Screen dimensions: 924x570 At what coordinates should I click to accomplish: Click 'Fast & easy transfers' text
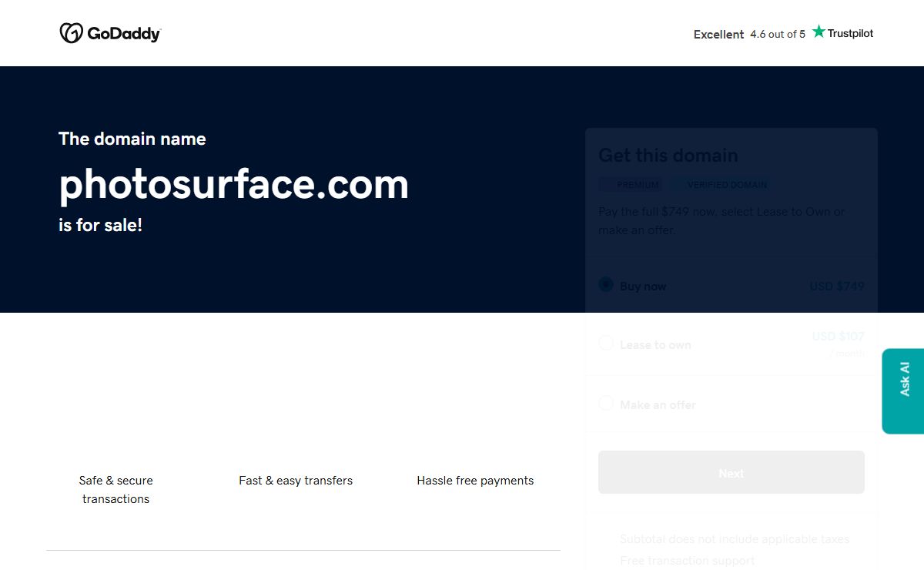click(x=296, y=481)
